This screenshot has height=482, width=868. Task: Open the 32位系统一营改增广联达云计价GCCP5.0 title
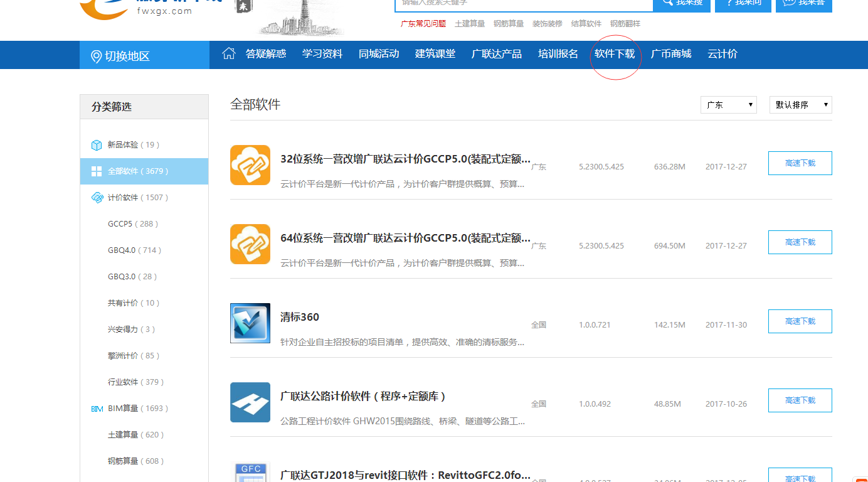coord(405,159)
